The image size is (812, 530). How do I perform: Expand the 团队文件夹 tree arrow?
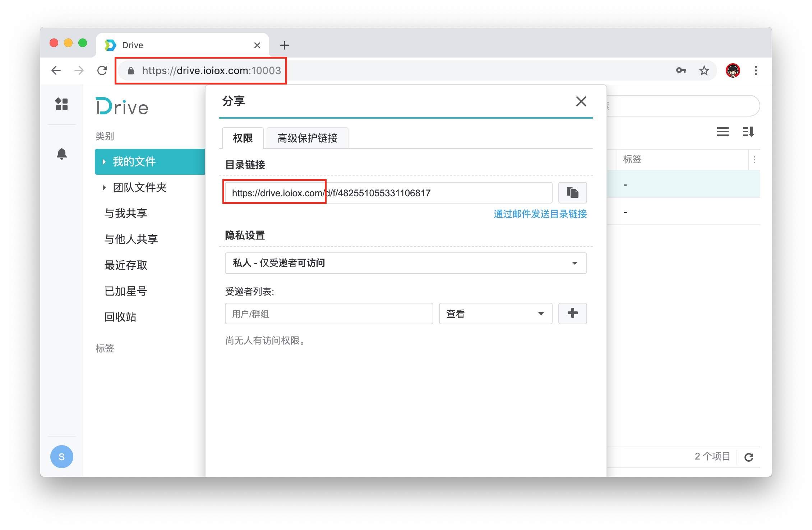[104, 188]
